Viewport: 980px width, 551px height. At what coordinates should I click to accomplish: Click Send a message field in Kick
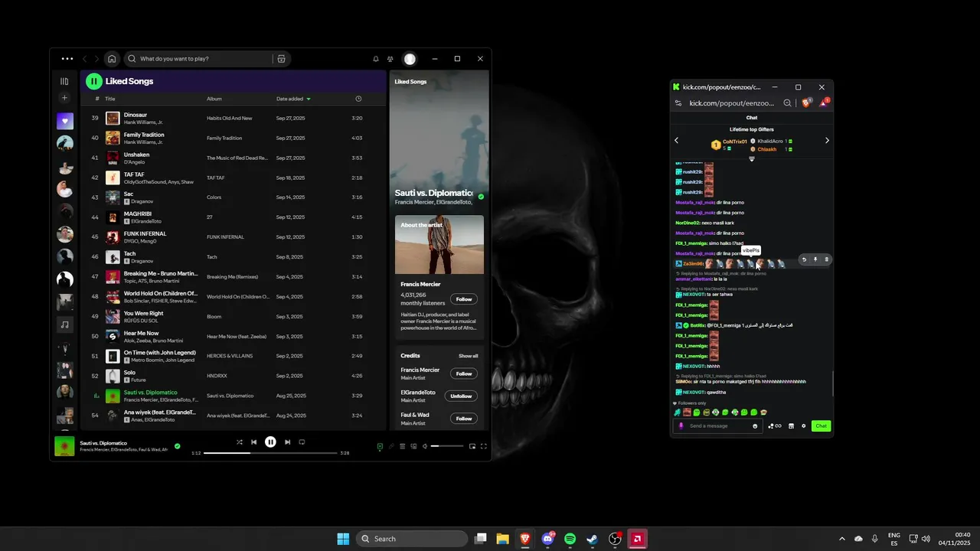point(718,426)
